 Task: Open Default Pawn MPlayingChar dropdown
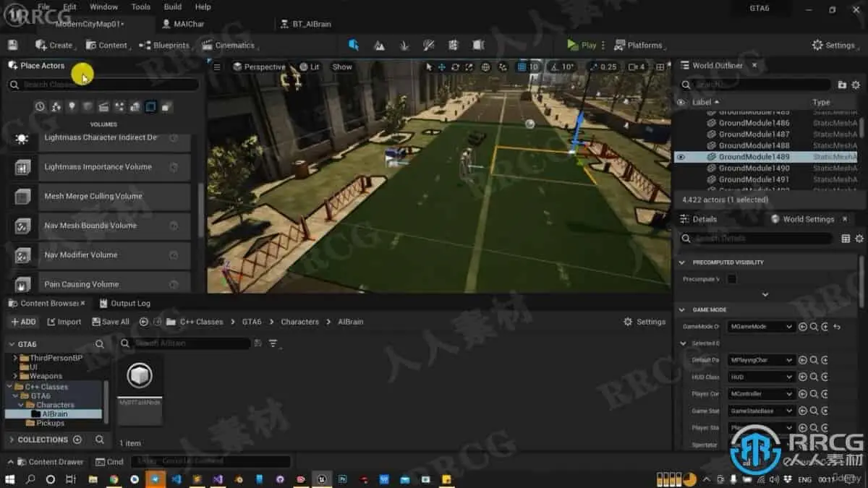761,360
